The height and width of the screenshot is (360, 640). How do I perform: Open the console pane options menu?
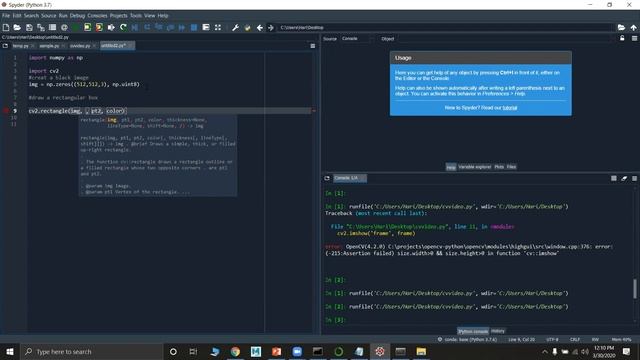(x=634, y=178)
